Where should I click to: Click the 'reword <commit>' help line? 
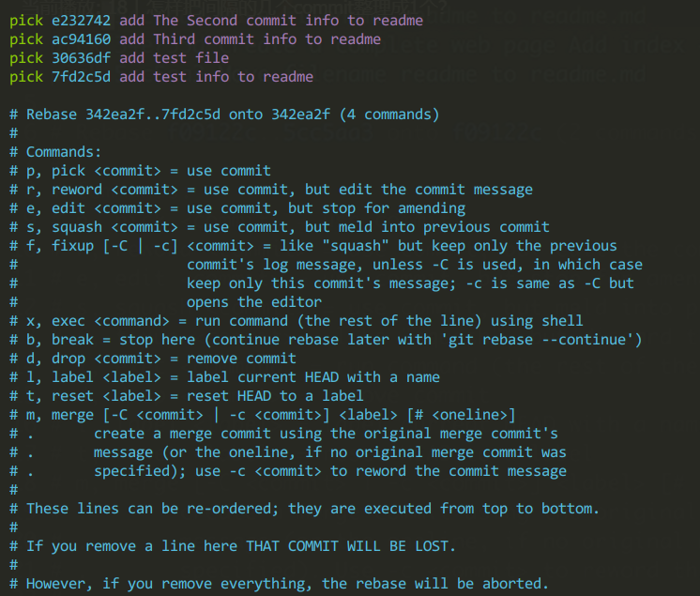(x=271, y=190)
